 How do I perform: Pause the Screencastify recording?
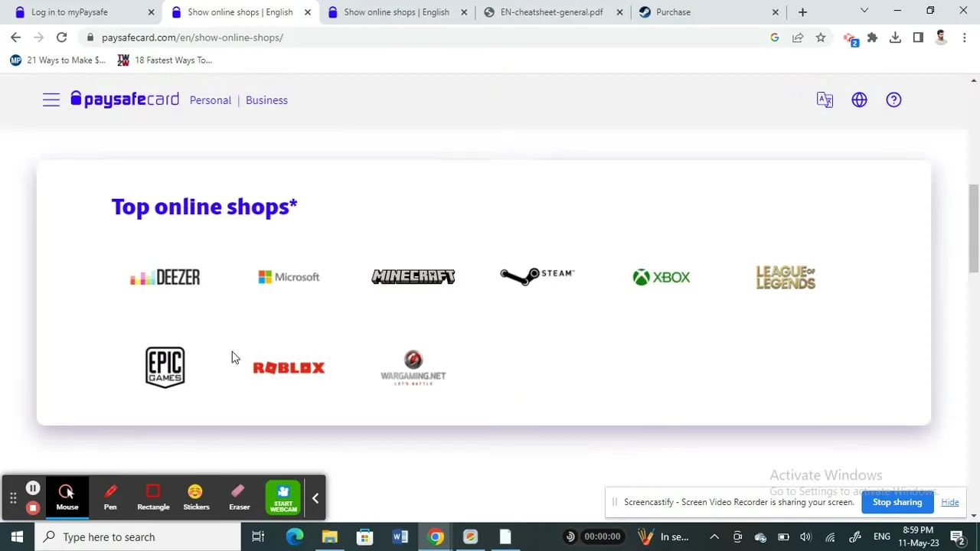(x=33, y=488)
